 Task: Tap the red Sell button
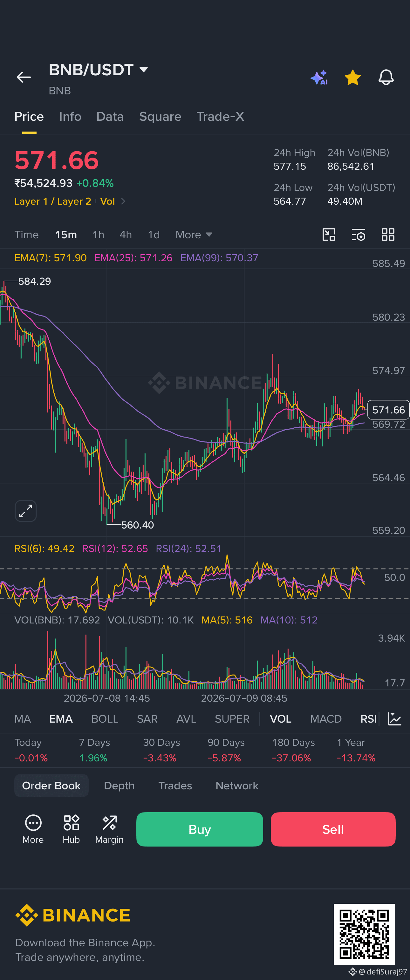coord(333,829)
